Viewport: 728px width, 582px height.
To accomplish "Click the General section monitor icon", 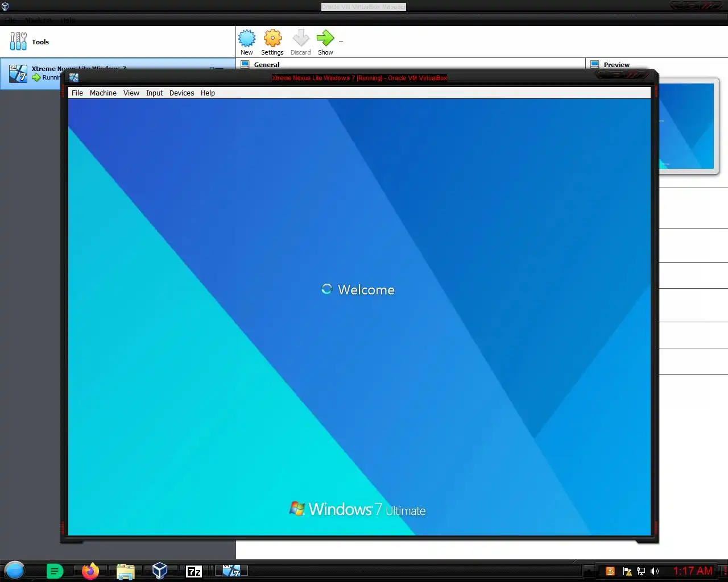I will coord(245,64).
